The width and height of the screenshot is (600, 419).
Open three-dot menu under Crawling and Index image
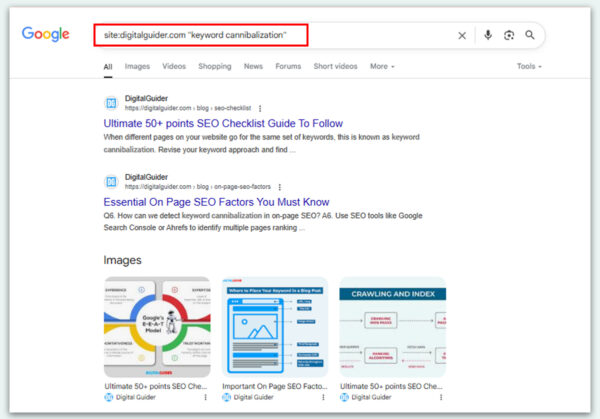[x=441, y=397]
